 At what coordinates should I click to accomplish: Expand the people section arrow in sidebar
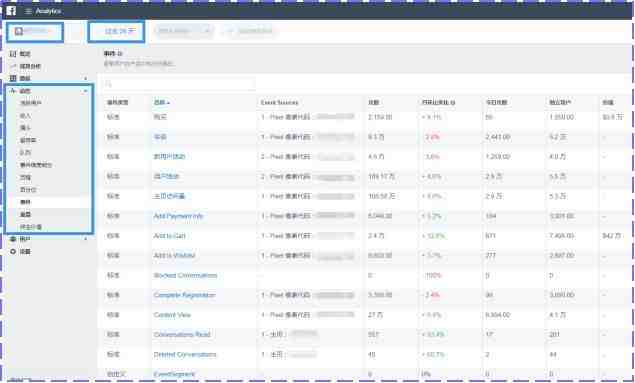pos(85,239)
